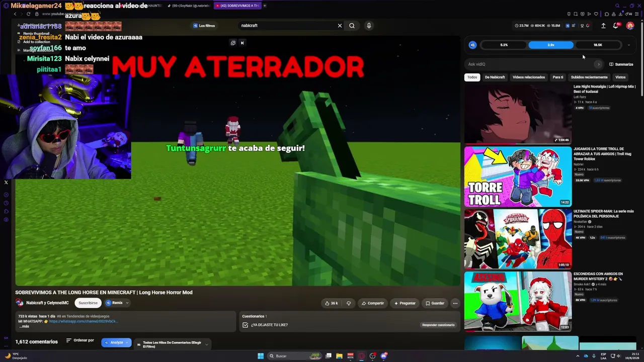Viewport: 644px width, 362px height.
Task: Click Summarize for this video
Action: point(621,64)
